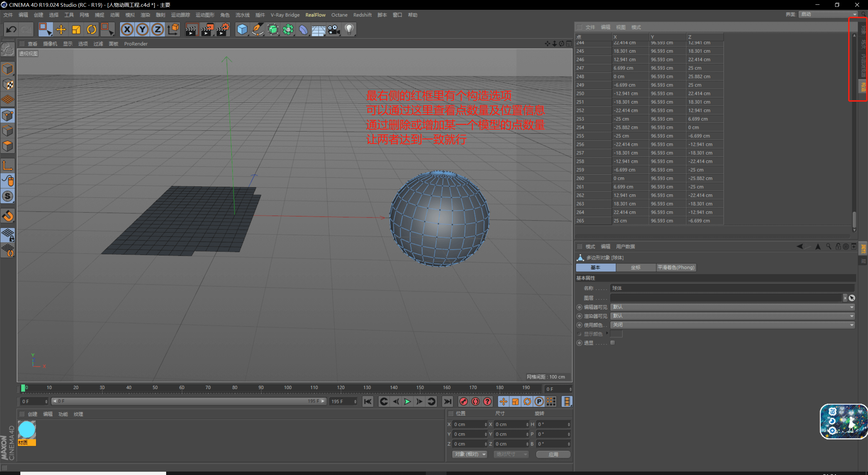This screenshot has width=868, height=475.
Task: Open the edit render settings icon
Action: click(x=223, y=30)
